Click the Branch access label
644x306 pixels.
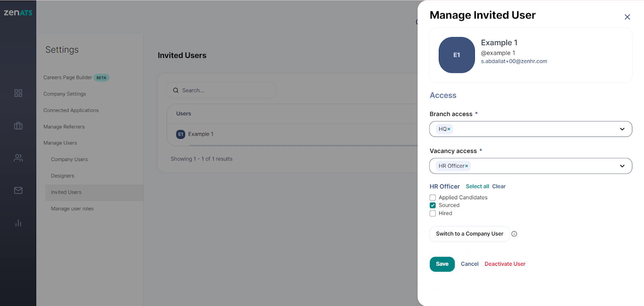451,114
